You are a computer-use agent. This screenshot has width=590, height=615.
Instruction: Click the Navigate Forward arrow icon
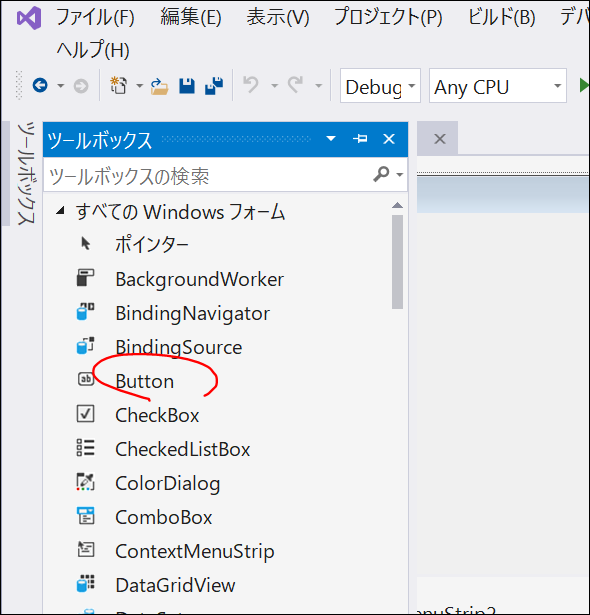pyautogui.click(x=81, y=86)
